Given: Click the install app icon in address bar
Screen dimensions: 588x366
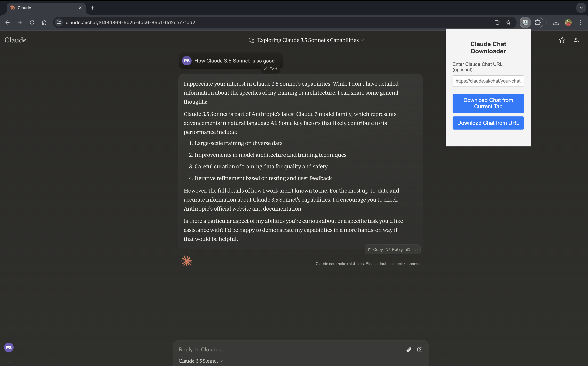Looking at the screenshot, I should pos(497,22).
